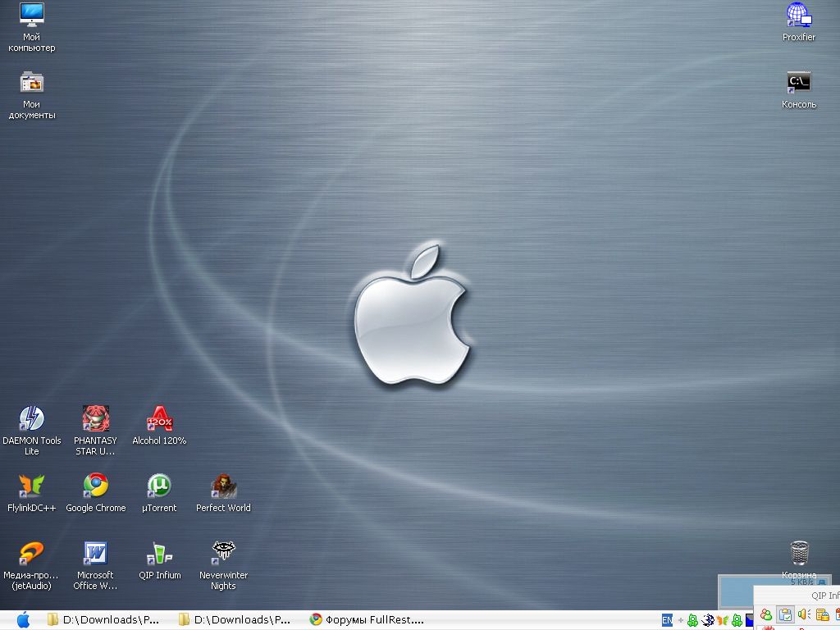
Task: Click the QIP Infium desktop shortcut
Action: pyautogui.click(x=159, y=560)
